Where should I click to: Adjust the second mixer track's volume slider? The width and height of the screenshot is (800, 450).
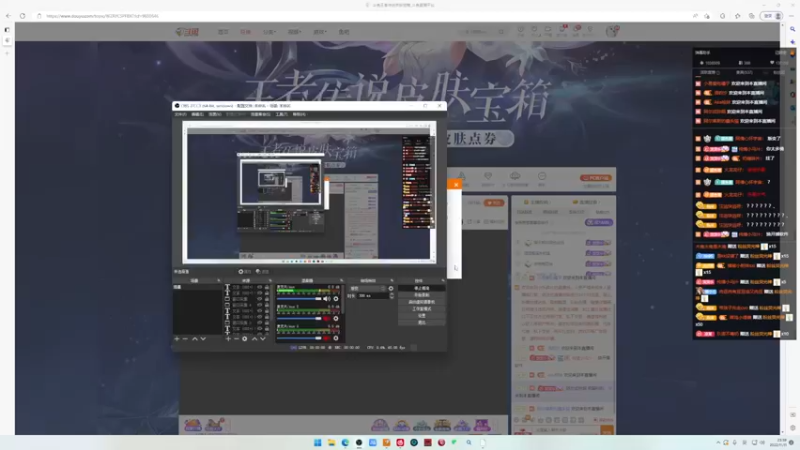coord(299,318)
